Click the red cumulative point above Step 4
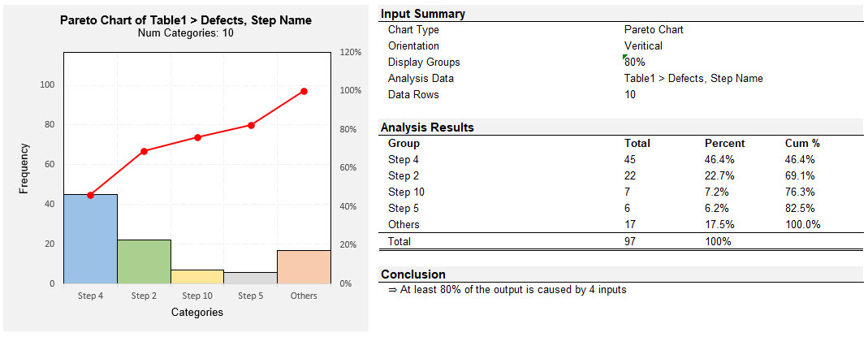This screenshot has width=868, height=337. click(90, 195)
